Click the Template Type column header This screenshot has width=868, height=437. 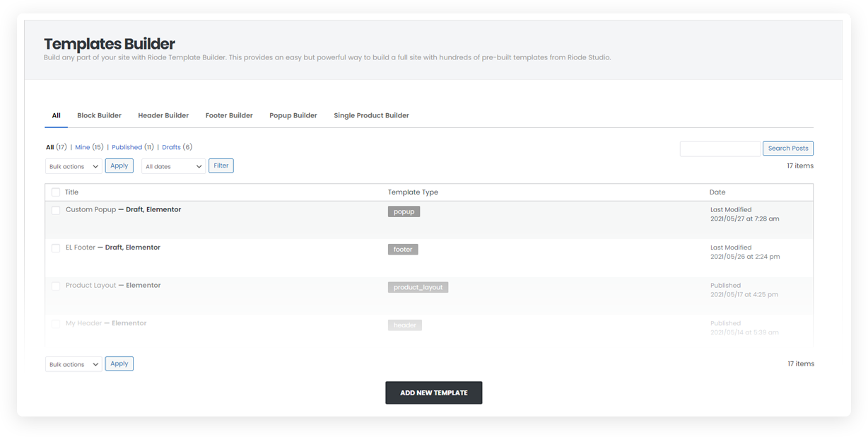click(413, 192)
